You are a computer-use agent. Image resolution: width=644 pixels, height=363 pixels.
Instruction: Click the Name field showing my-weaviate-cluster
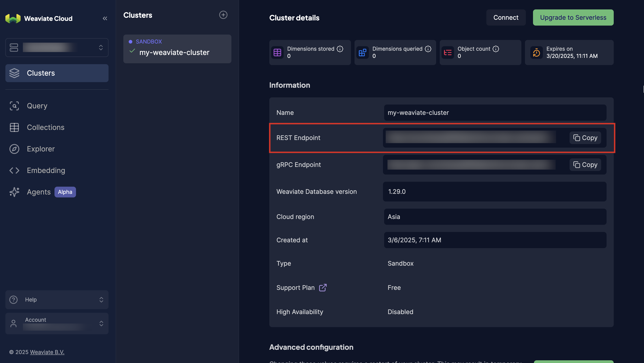tap(495, 113)
